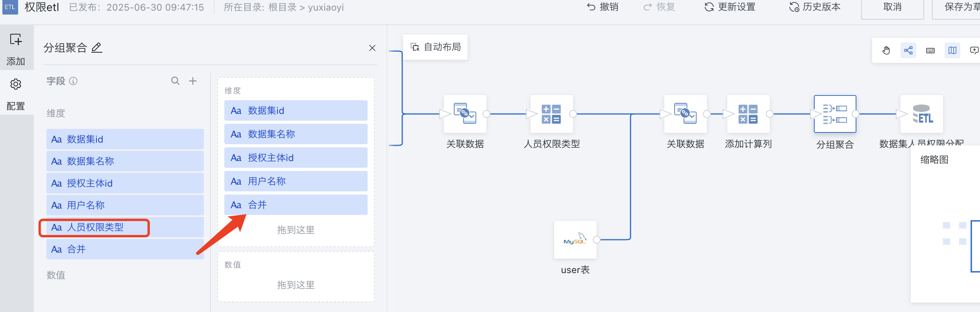Select the 分组聚合 node on canvas

(x=835, y=114)
